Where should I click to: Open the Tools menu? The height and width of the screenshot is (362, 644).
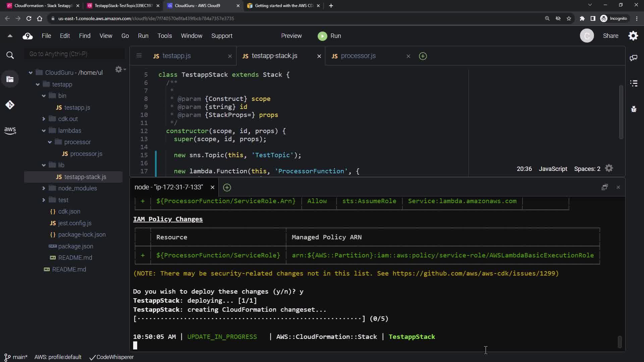point(164,36)
